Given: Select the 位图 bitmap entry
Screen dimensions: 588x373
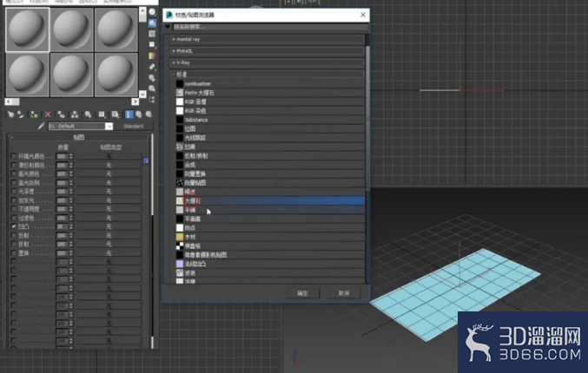Looking at the screenshot, I should tap(270, 129).
